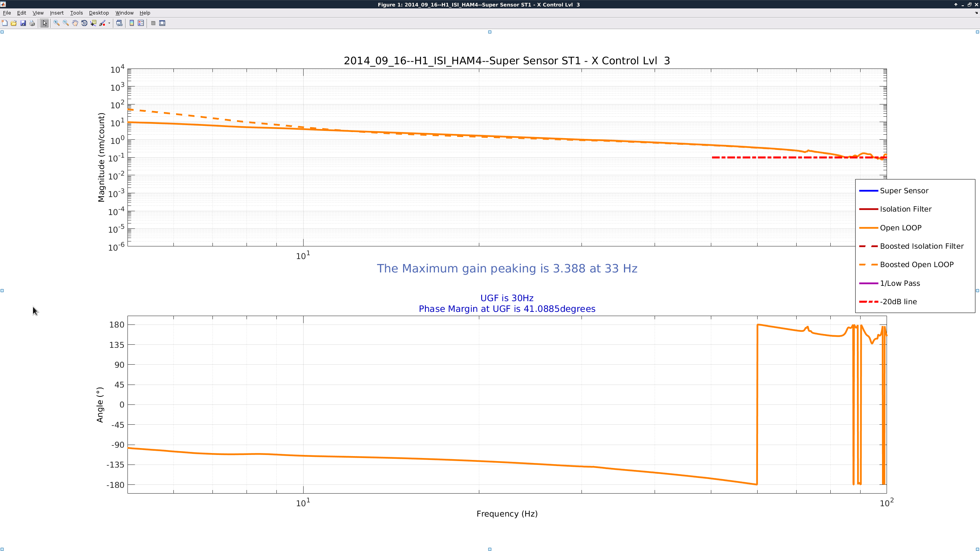Click the blue Super Sensor legend line sample
Screen dimensions: 980x551
click(869, 191)
